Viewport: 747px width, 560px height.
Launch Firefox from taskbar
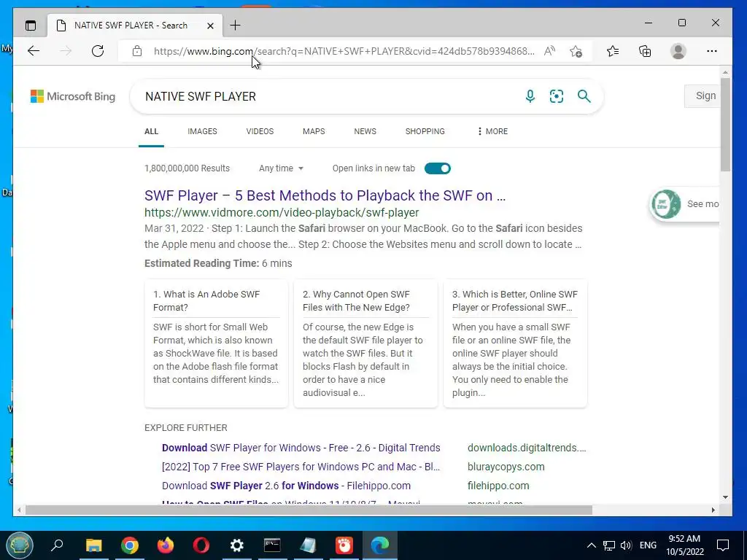click(166, 545)
